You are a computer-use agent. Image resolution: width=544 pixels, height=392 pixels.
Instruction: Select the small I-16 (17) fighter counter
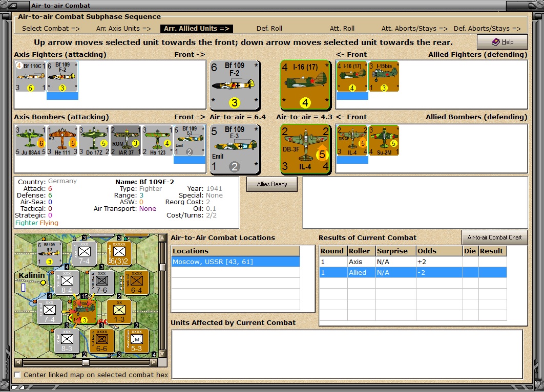pos(352,77)
